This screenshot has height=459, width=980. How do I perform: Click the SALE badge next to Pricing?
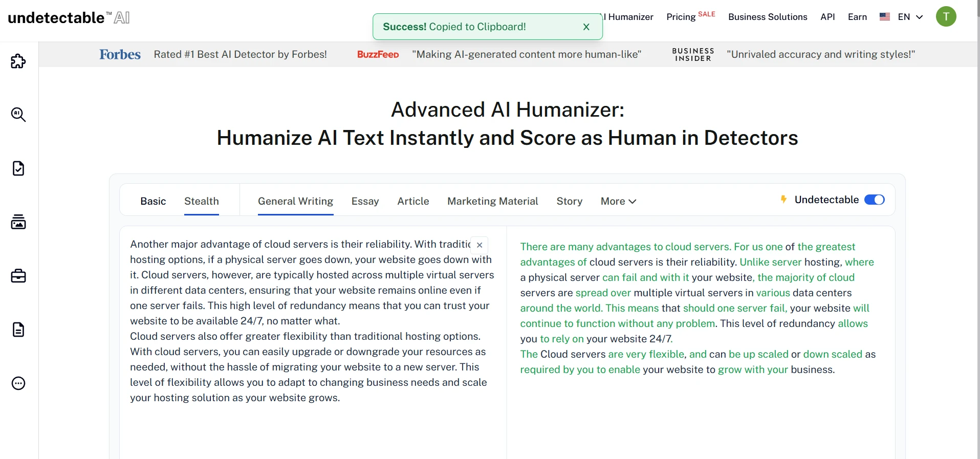(707, 14)
